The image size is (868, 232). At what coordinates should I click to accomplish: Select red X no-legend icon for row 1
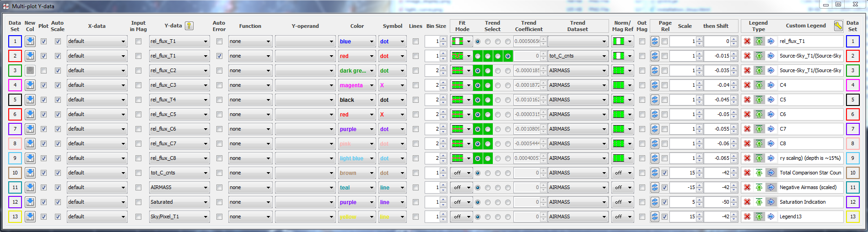pos(747,41)
